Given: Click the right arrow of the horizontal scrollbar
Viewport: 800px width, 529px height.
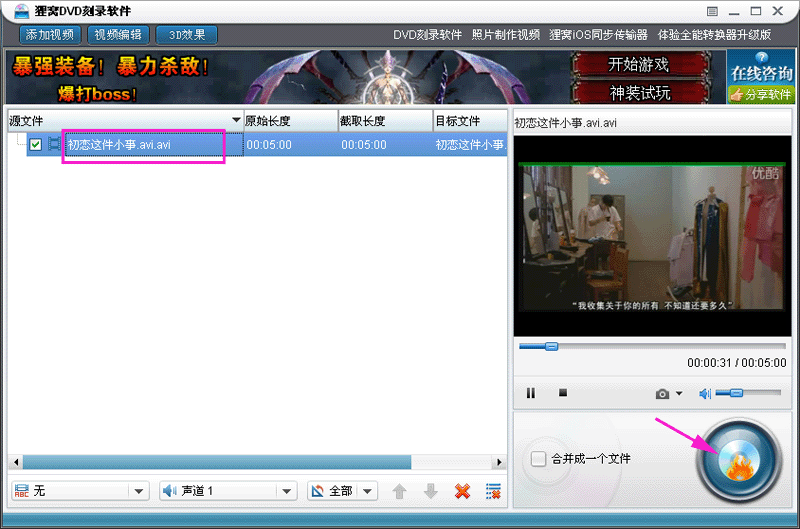Looking at the screenshot, I should tap(499, 462).
